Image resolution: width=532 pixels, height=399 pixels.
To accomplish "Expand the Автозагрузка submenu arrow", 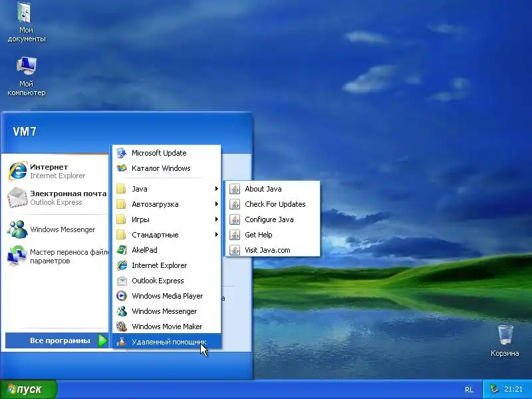I will coord(217,204).
